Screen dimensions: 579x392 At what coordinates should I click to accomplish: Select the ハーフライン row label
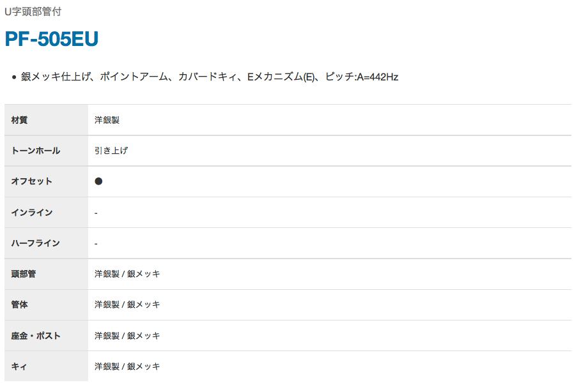[x=36, y=243]
